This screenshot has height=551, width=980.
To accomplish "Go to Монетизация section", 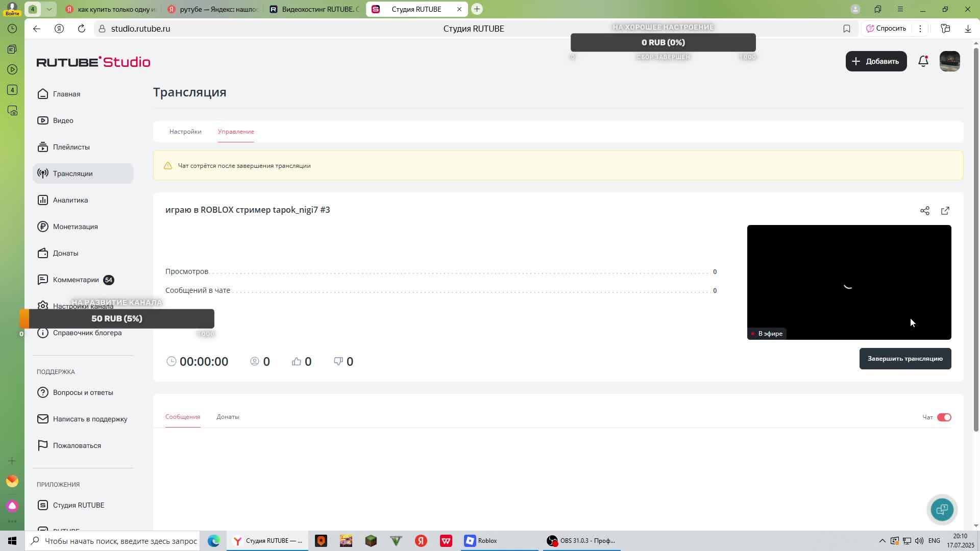I will [75, 227].
